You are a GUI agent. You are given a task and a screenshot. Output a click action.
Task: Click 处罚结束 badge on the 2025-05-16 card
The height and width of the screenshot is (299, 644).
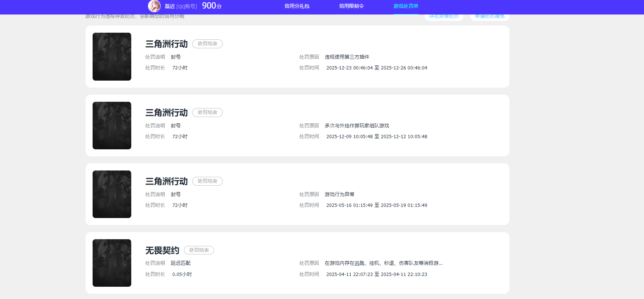tap(207, 181)
